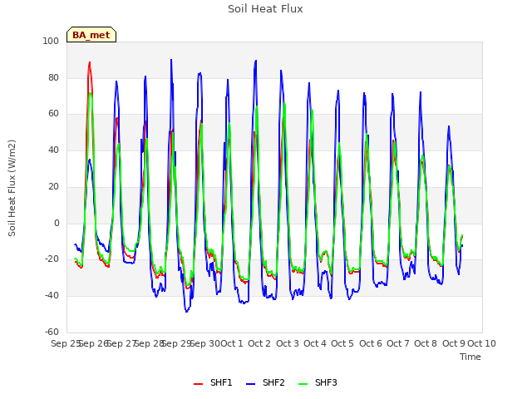Click the blue SHF2 peak on Sep 28
The image size is (532, 399).
pyautogui.click(x=171, y=60)
